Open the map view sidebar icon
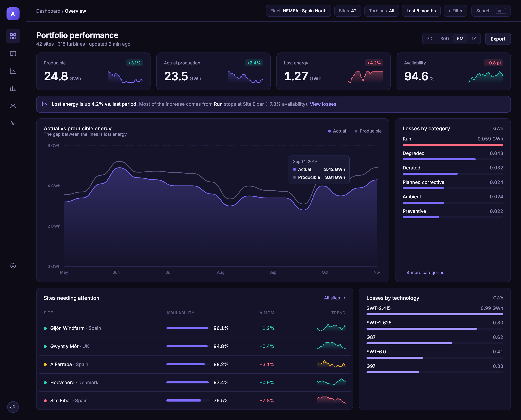Screen dimensions: 521x420 [x=13, y=54]
